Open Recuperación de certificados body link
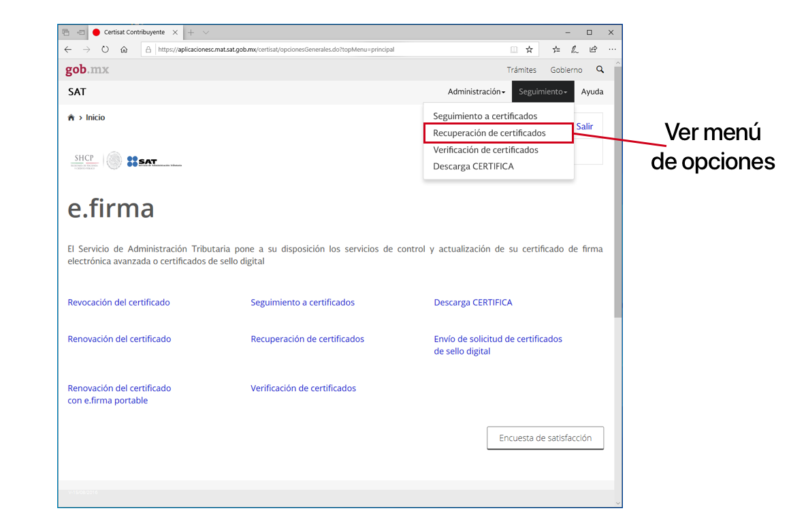 click(307, 339)
